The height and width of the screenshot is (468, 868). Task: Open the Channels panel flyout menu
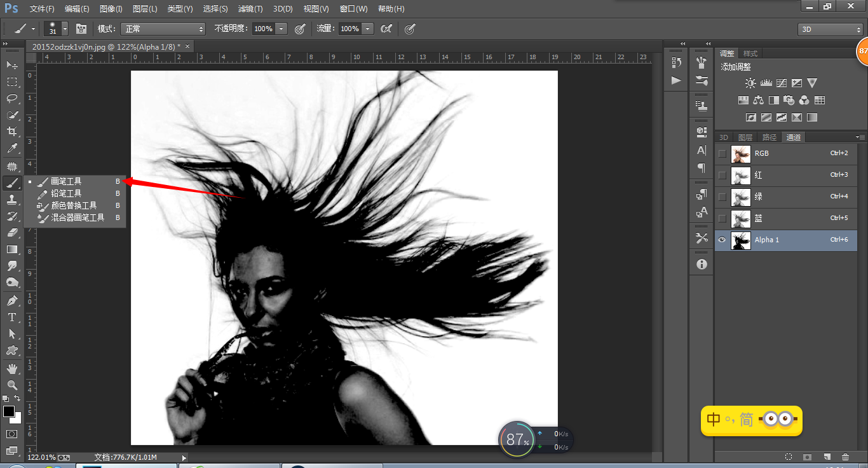860,137
